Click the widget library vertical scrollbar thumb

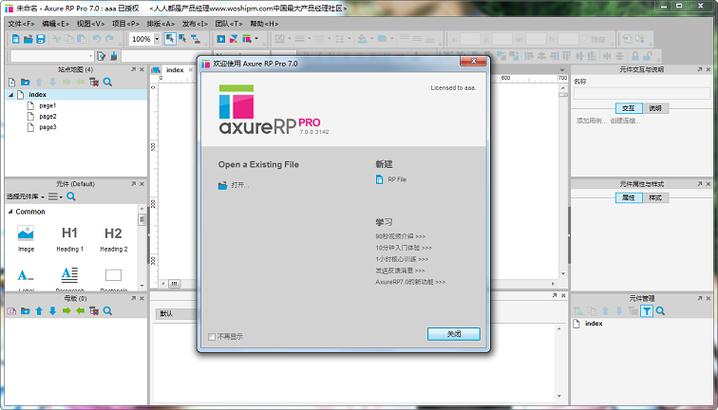[142, 219]
